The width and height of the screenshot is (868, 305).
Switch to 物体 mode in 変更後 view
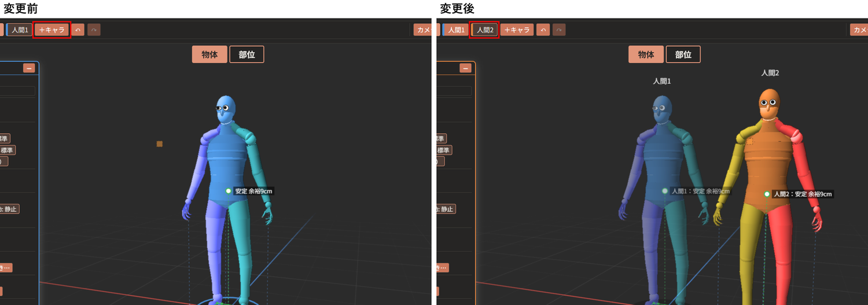click(x=646, y=54)
